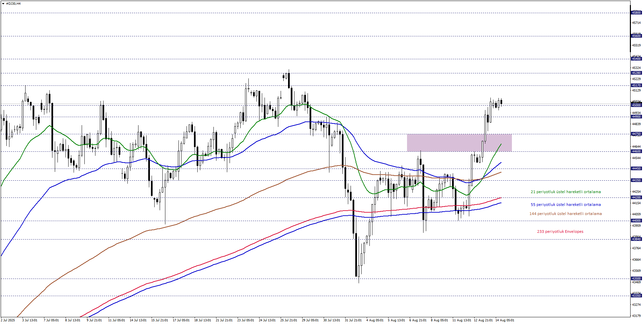
Task: Click the 11 Aug 13:01 time axis label
Action: coord(461,320)
